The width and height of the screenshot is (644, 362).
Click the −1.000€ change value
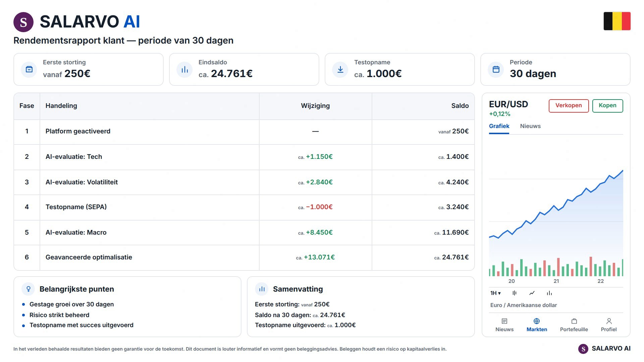(319, 207)
